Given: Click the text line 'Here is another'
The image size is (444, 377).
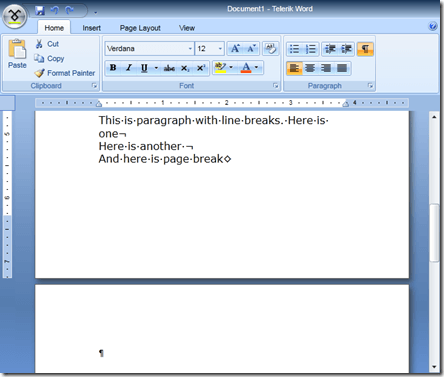Looking at the screenshot, I should point(140,146).
